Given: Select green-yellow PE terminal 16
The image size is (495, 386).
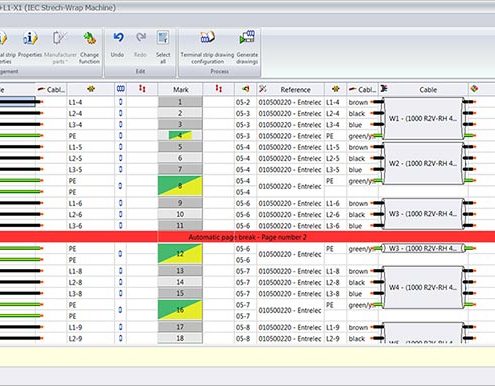Looking at the screenshot, I should click(180, 310).
